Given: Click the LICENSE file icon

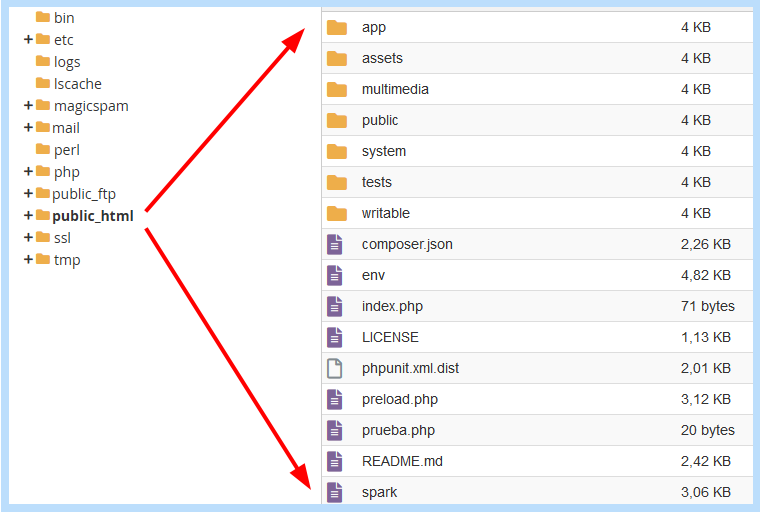Looking at the screenshot, I should pyautogui.click(x=334, y=337).
